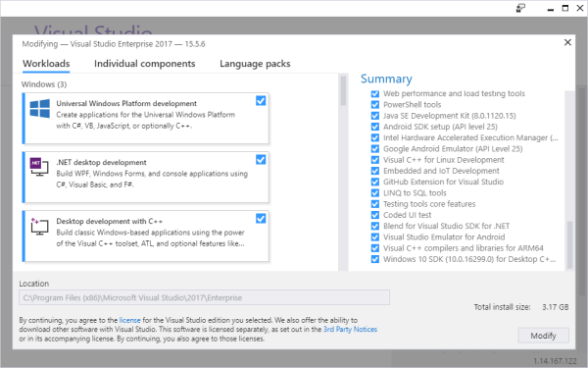Click the .NET desktop development icon
588x368 pixels.
click(x=39, y=167)
